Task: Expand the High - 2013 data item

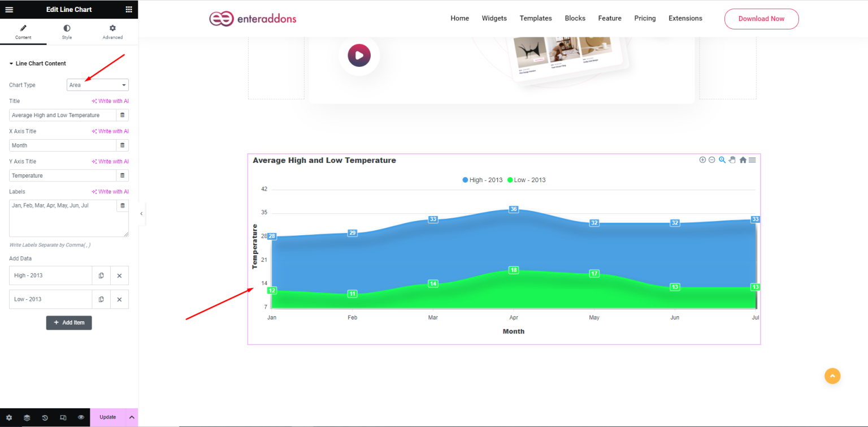Action: (50, 275)
